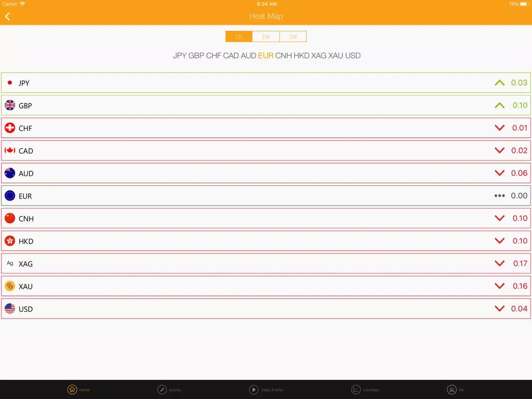Screen dimensions: 532x399
Task: Select XAU in the currency header list
Action: click(x=336, y=56)
